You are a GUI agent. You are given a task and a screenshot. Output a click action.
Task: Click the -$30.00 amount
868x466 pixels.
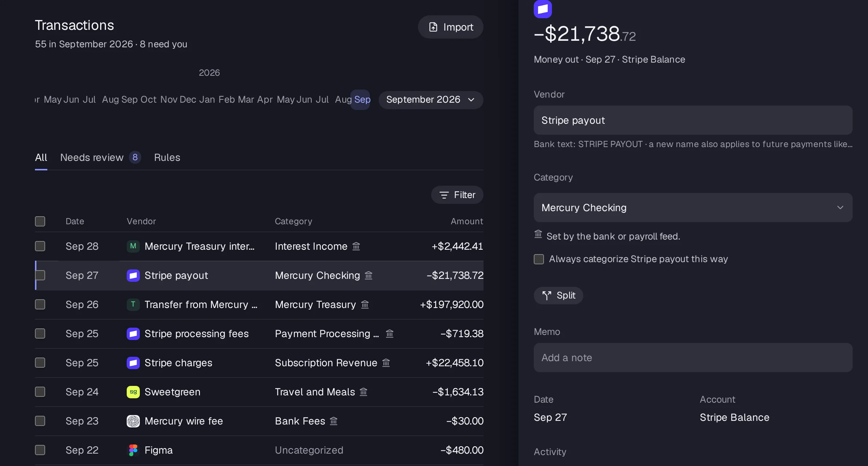tap(465, 421)
